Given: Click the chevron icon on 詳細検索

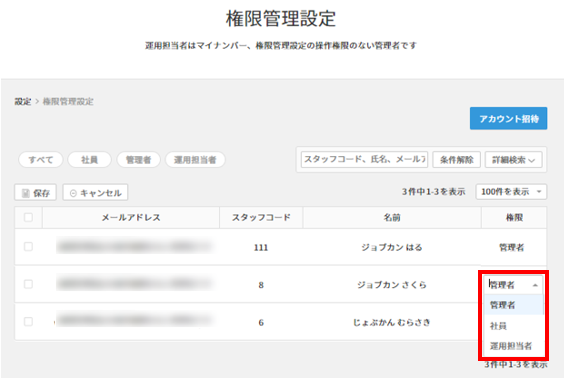Looking at the screenshot, I should click(532, 160).
